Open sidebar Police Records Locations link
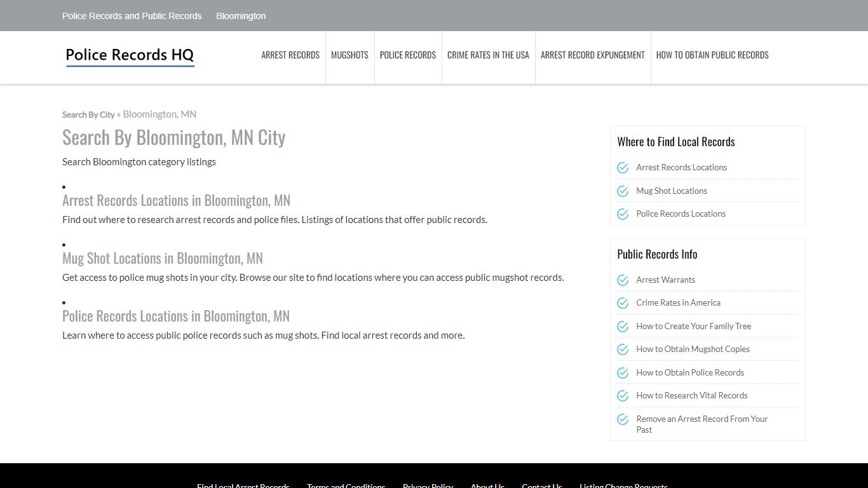This screenshot has height=488, width=868. 681,214
